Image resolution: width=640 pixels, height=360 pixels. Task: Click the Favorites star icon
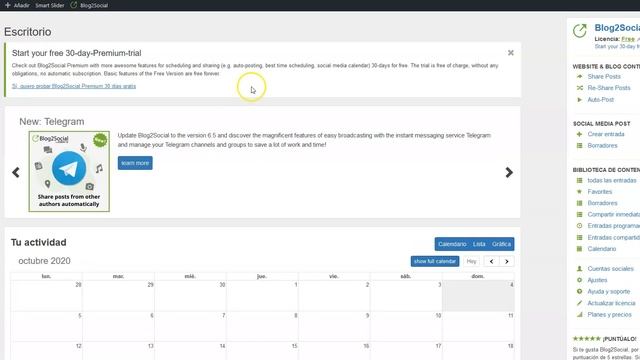pos(579,191)
